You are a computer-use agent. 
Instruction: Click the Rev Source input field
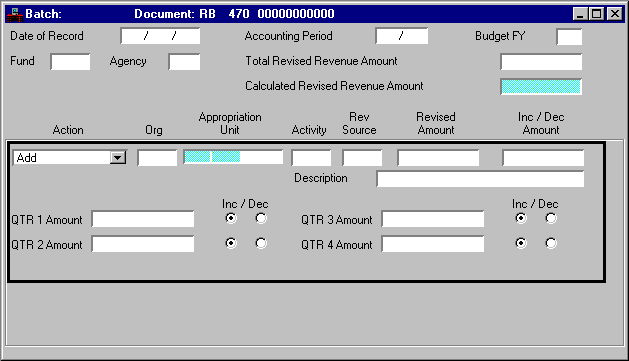point(362,158)
